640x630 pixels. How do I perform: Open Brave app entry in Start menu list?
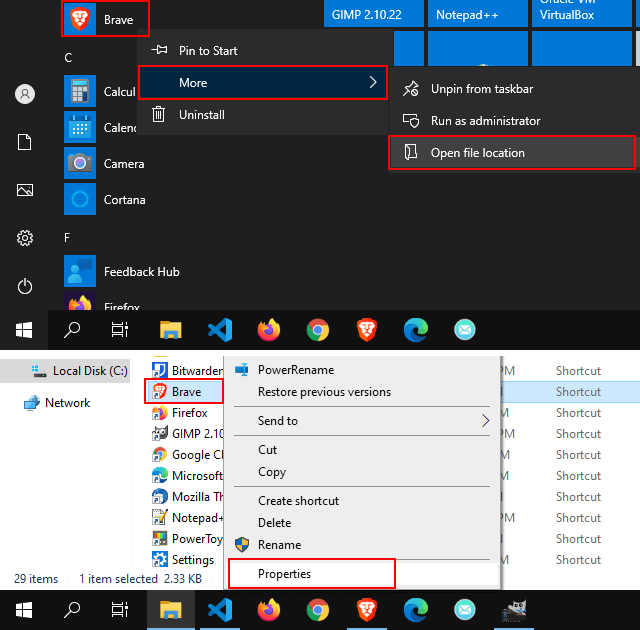pos(105,19)
